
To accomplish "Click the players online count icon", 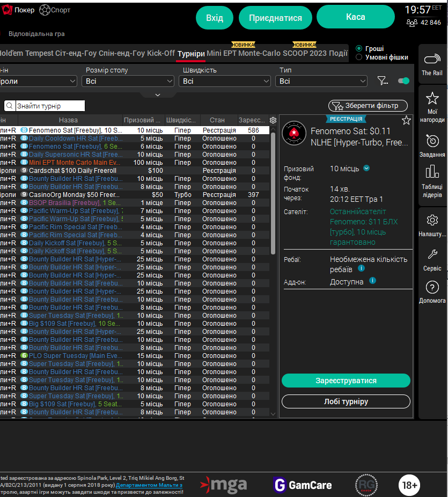I will pos(412,23).
